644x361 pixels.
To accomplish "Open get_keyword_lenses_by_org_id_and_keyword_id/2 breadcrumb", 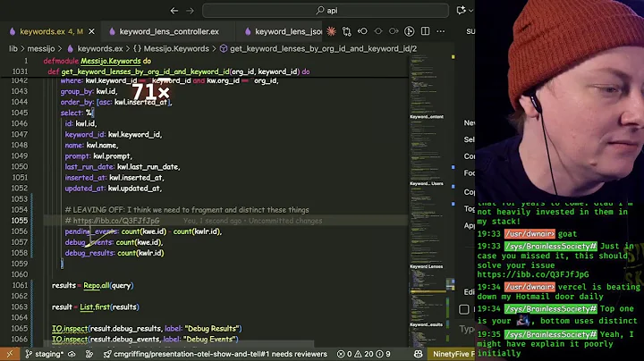I will point(318,49).
